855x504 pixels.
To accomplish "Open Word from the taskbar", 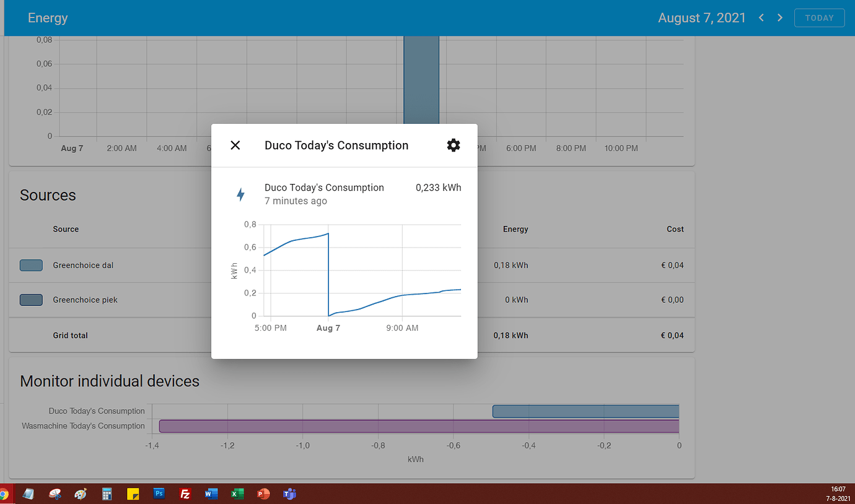I will [211, 493].
